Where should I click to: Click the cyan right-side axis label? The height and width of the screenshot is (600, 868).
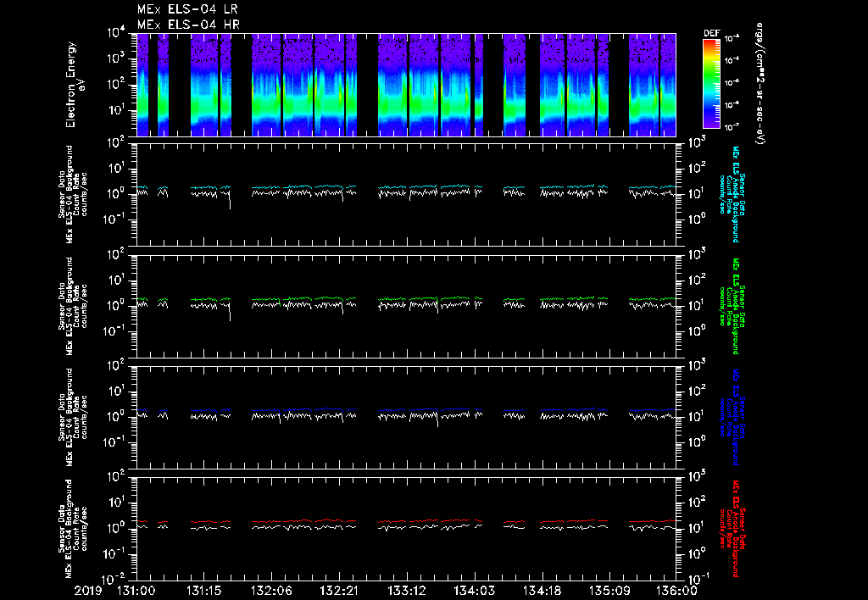pos(732,194)
